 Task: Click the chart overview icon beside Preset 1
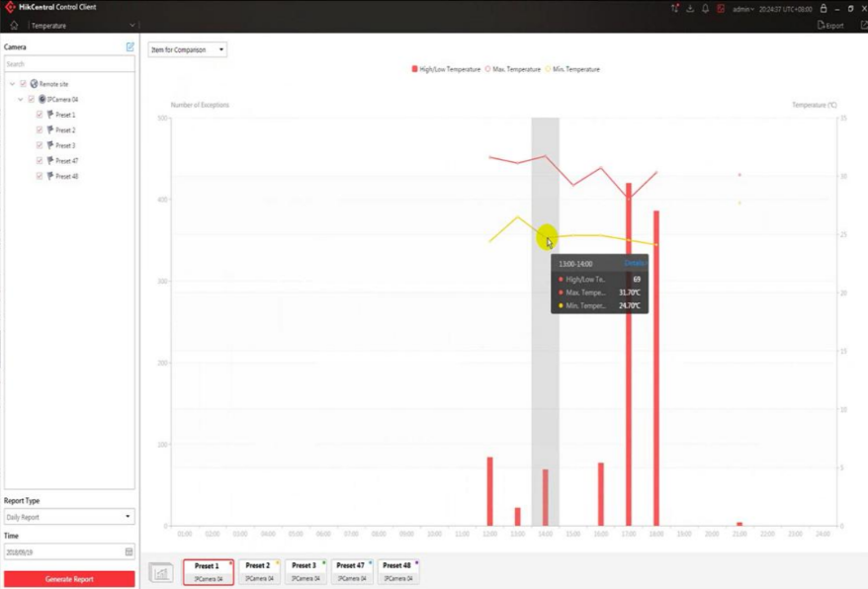[160, 572]
